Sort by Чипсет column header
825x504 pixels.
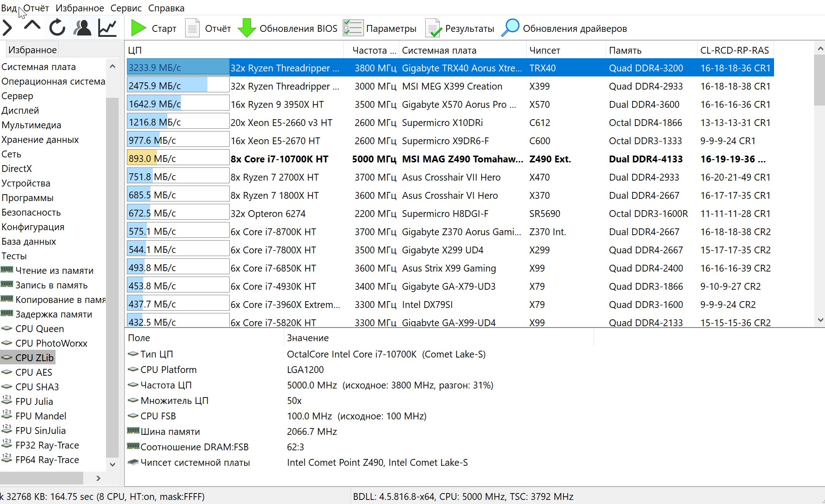point(545,50)
